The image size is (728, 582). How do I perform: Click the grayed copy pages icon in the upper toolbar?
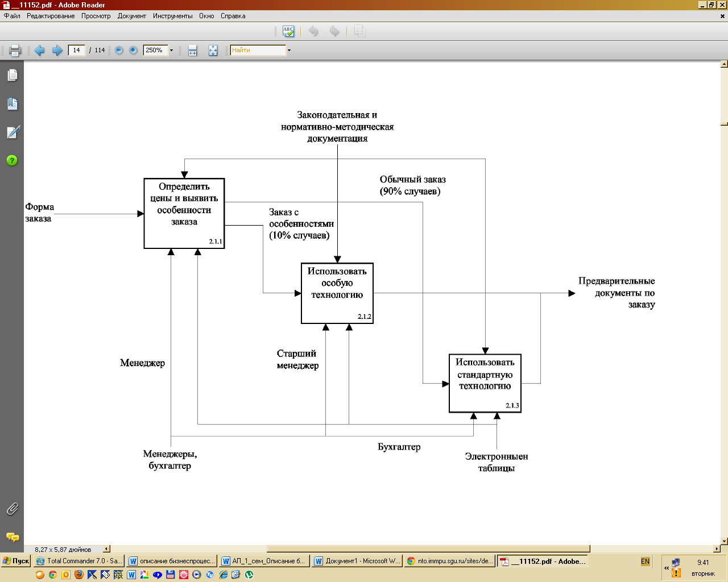click(x=359, y=31)
